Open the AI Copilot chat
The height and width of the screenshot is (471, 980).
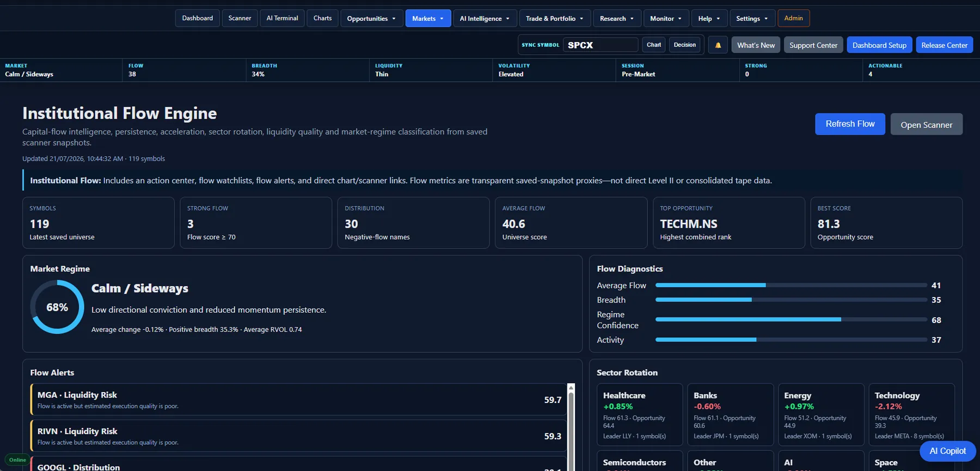947,451
